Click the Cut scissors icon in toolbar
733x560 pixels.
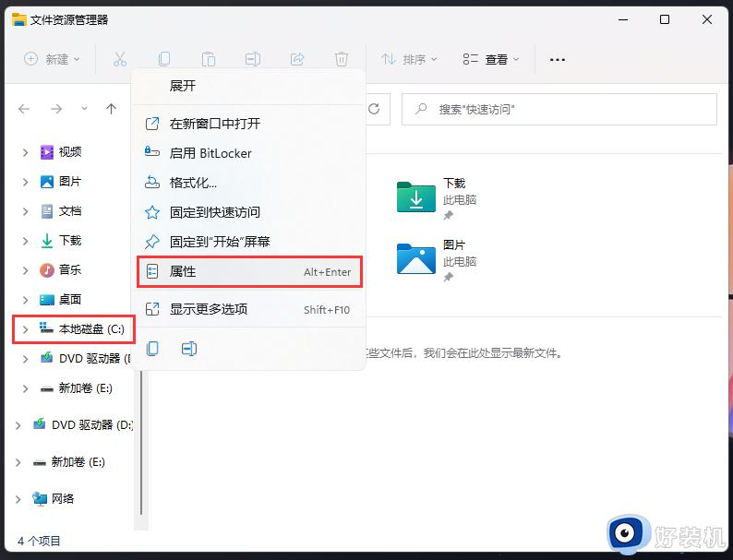click(x=120, y=59)
